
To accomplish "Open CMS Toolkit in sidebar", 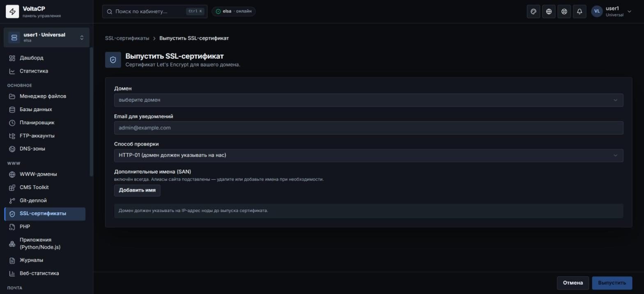I will [45, 187].
